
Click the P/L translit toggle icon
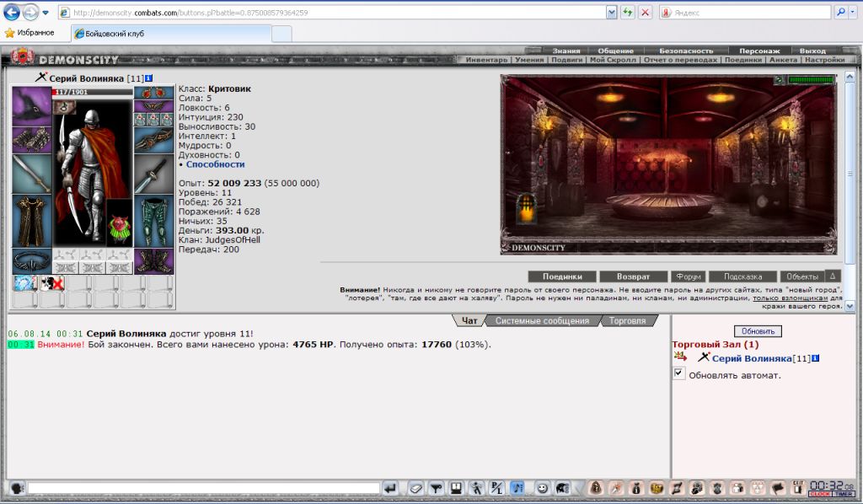497,488
